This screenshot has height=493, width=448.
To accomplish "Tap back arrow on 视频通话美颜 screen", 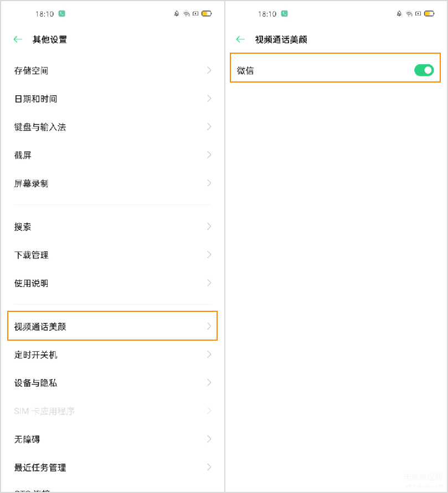I will (240, 39).
